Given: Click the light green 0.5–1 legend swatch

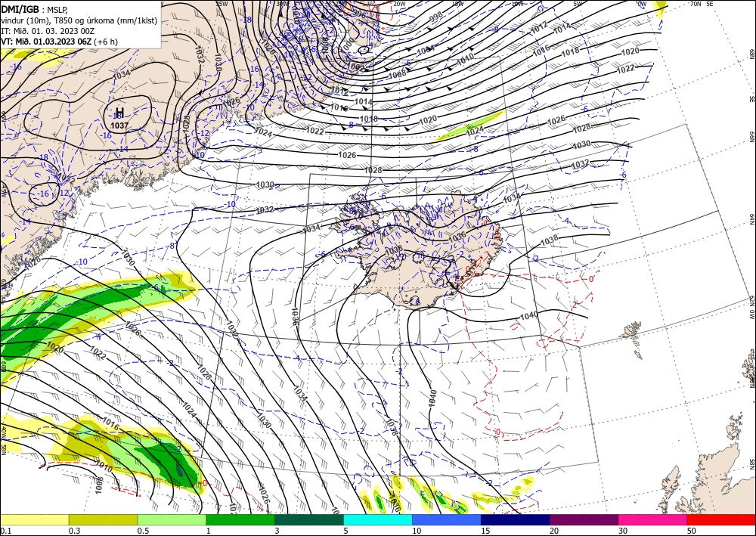Looking at the screenshot, I should tap(172, 519).
